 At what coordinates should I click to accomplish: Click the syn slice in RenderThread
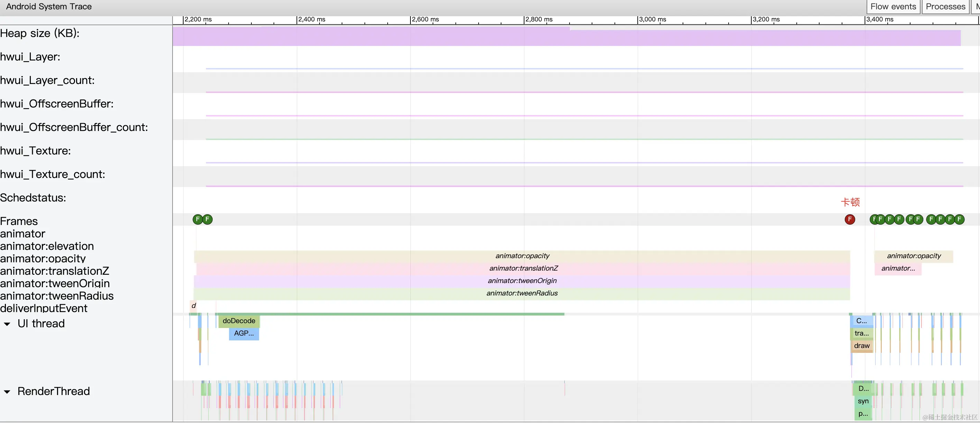click(x=863, y=401)
